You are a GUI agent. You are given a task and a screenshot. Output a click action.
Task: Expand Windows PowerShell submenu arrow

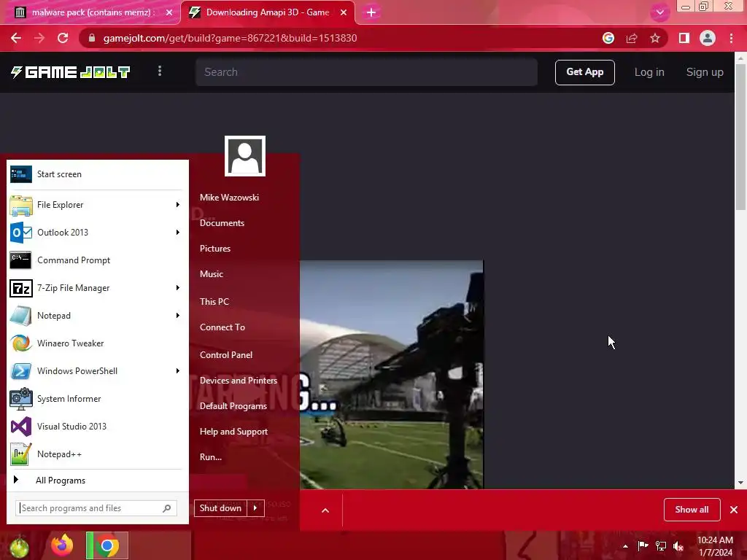pos(178,371)
